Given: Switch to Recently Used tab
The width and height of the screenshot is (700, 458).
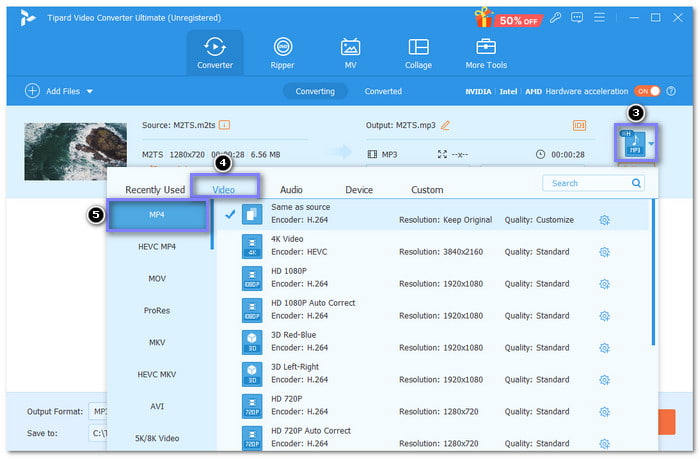Looking at the screenshot, I should tap(155, 190).
